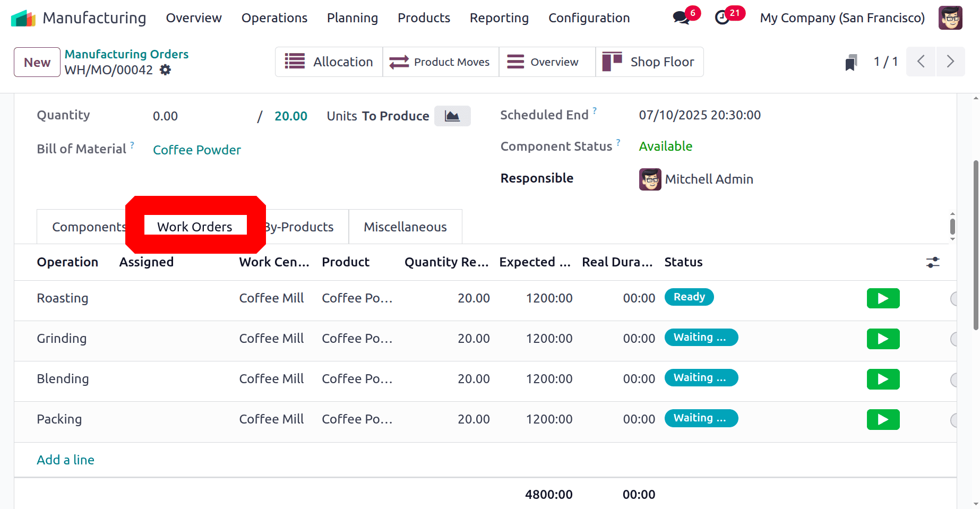Screen dimensions: 980x509
Task: Start the Blending work order
Action: click(x=883, y=379)
